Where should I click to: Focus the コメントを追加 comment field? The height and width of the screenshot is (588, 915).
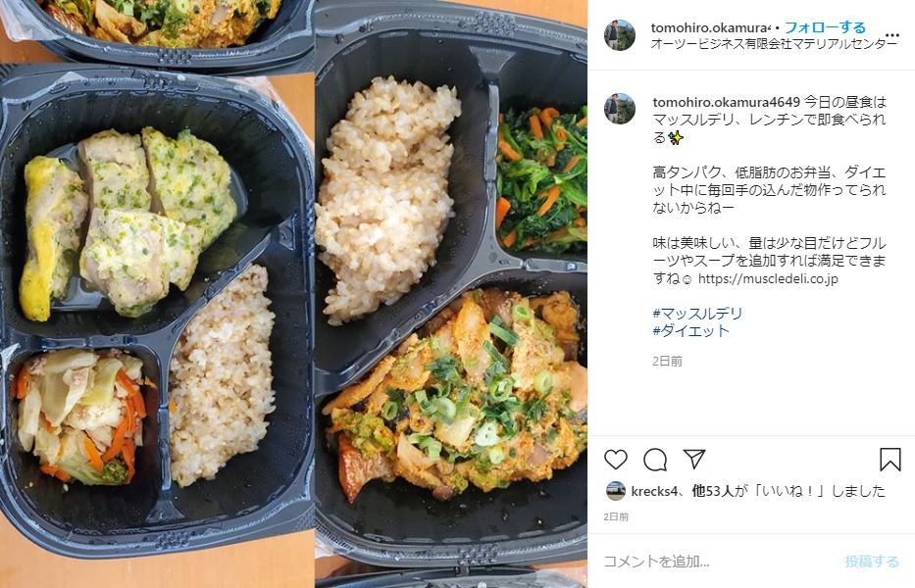coord(718,562)
